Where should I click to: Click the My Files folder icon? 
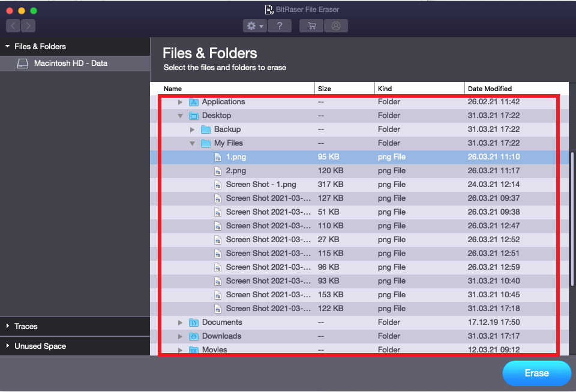206,143
